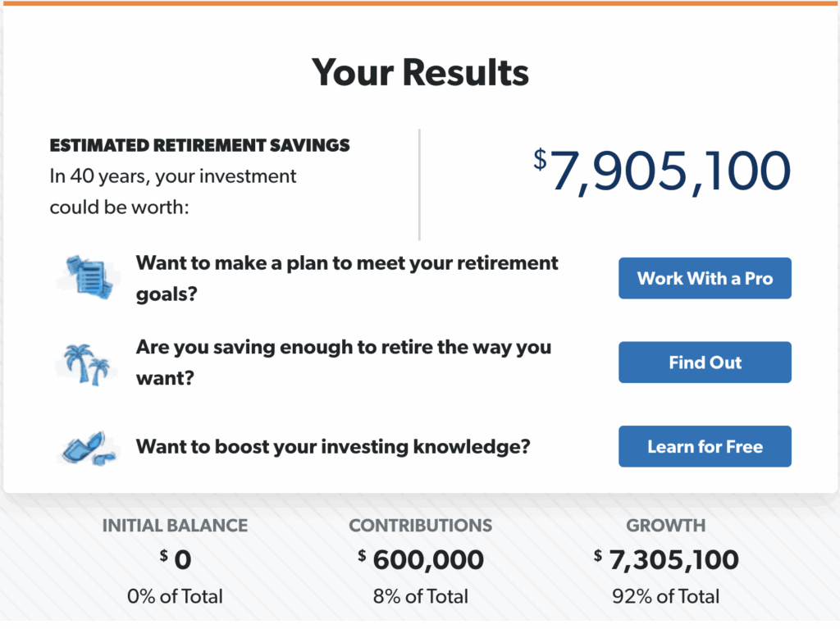Click the Find Out button
Image resolution: width=840 pixels, height=629 pixels.
pyautogui.click(x=705, y=362)
